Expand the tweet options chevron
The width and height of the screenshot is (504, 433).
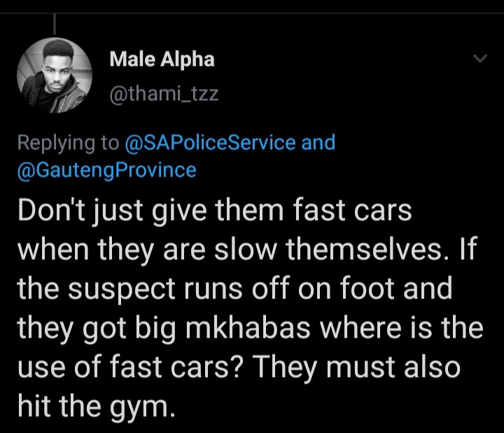click(480, 59)
